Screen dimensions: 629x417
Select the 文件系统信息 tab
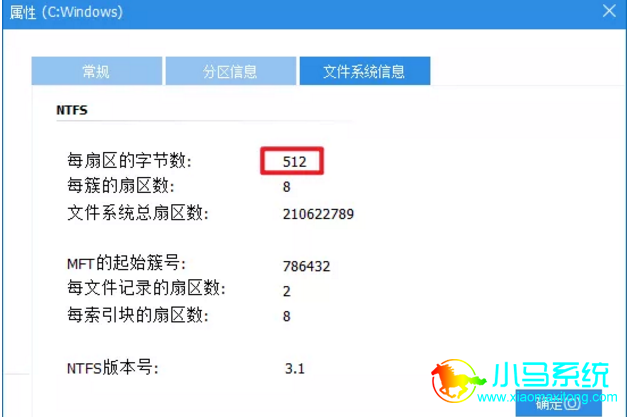point(365,71)
